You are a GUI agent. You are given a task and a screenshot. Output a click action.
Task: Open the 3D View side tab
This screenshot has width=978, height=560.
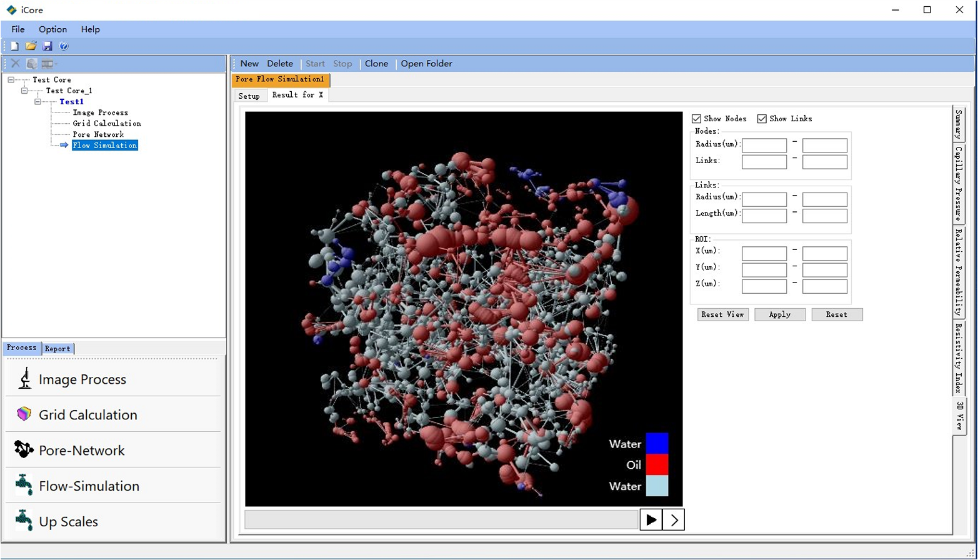click(x=959, y=416)
